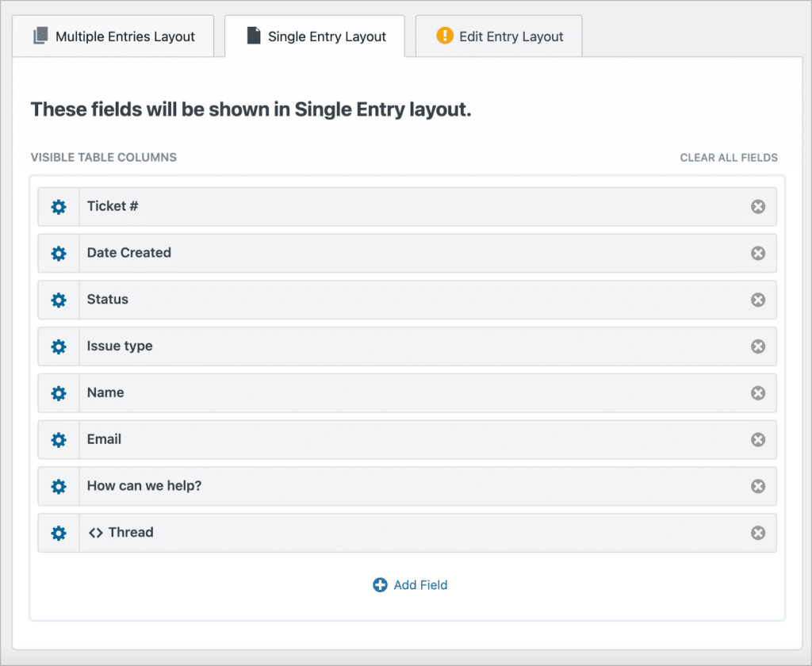Open settings gear for Ticket # field
The height and width of the screenshot is (666, 812).
[59, 207]
